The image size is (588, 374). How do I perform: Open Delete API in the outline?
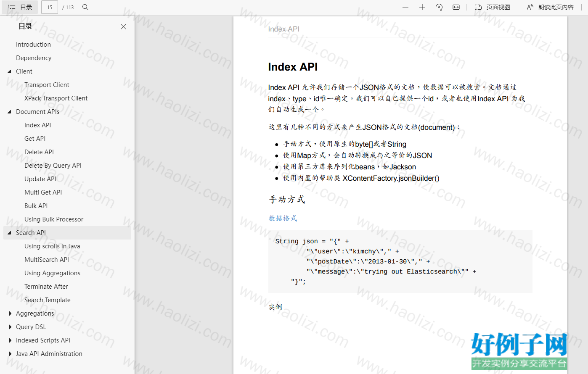[39, 152]
